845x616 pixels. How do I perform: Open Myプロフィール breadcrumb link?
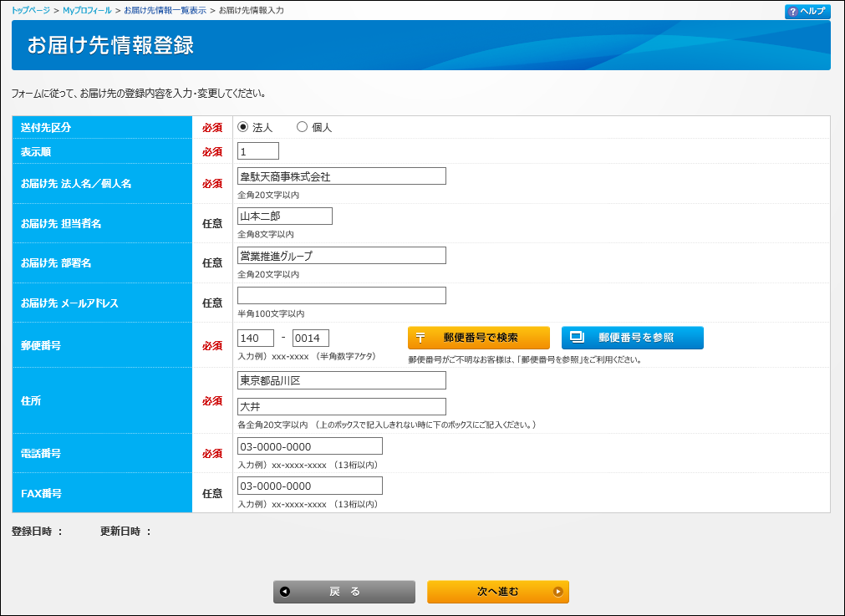click(87, 10)
